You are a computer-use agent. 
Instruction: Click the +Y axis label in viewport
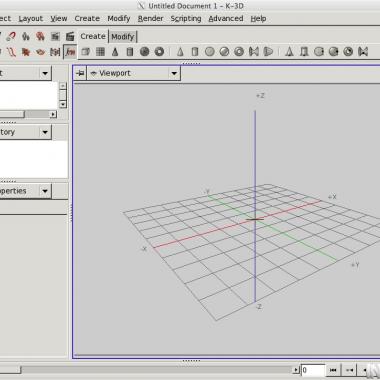[355, 265]
